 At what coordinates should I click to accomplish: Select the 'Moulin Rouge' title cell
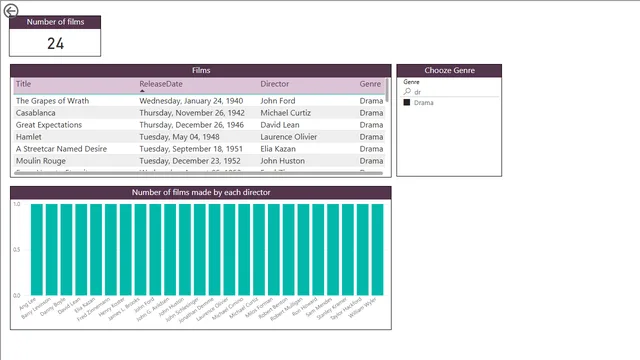[41, 161]
